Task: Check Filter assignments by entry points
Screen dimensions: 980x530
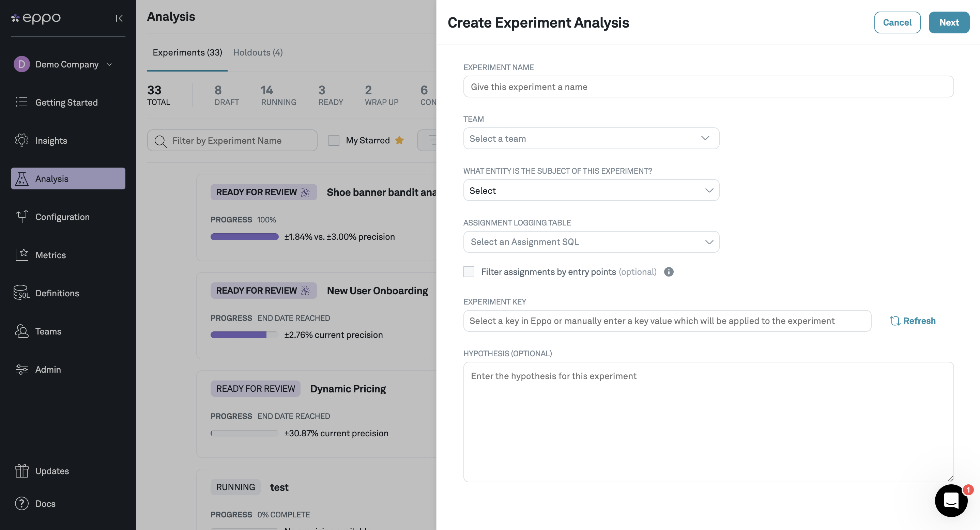Action: [x=469, y=272]
